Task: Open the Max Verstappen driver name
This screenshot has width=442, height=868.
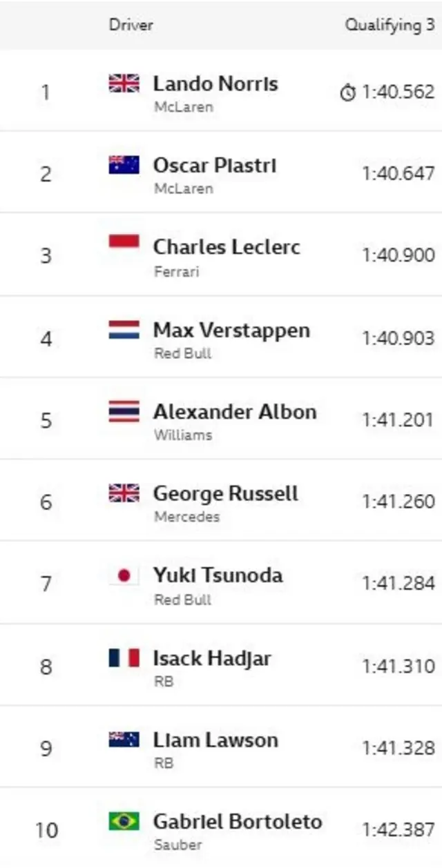Action: (231, 331)
